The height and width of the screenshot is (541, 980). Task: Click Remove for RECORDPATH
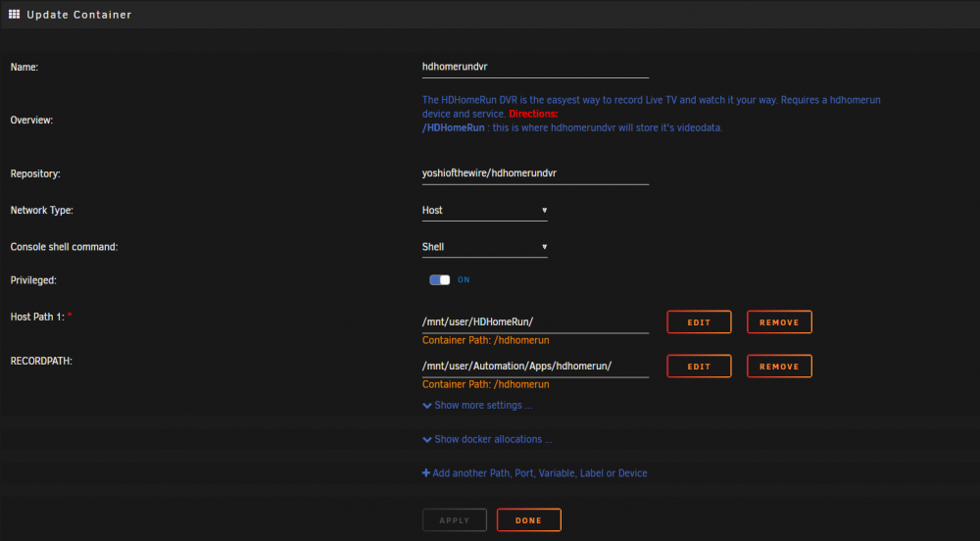(x=779, y=367)
